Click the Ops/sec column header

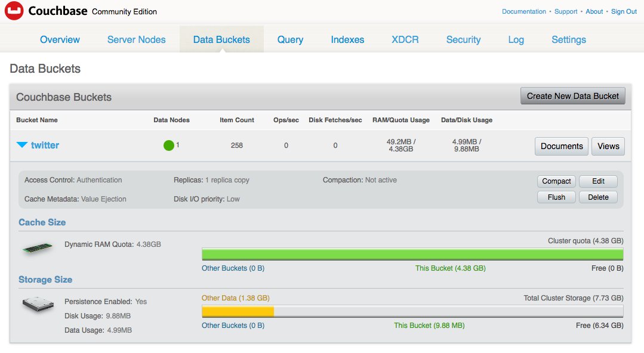(286, 120)
